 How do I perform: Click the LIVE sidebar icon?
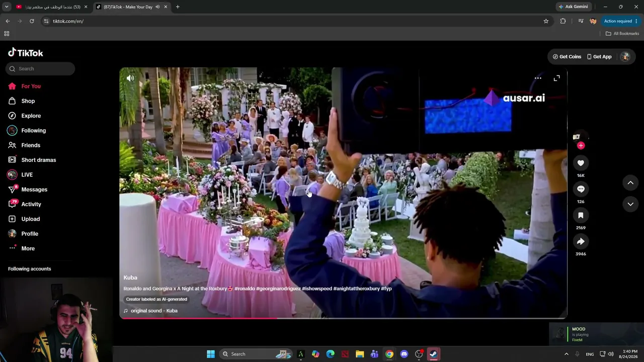click(12, 174)
